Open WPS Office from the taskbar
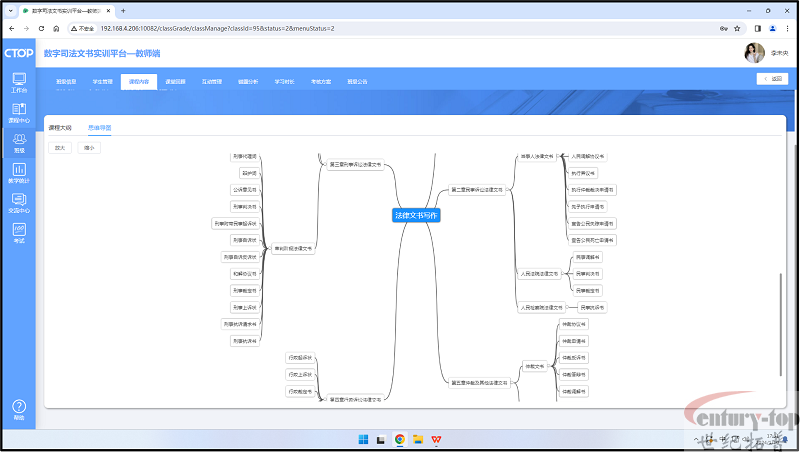The width and height of the screenshot is (800, 452). coord(436,439)
